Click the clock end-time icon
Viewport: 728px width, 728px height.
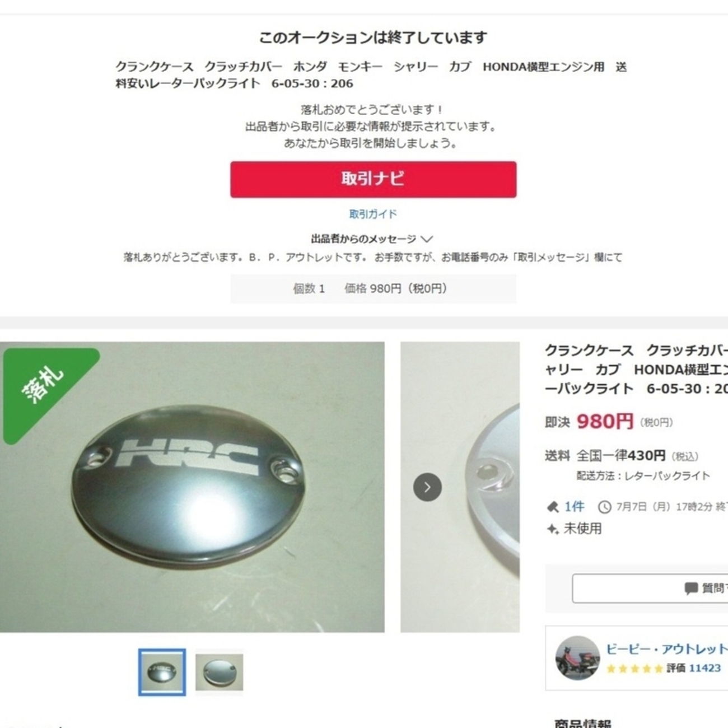[605, 507]
